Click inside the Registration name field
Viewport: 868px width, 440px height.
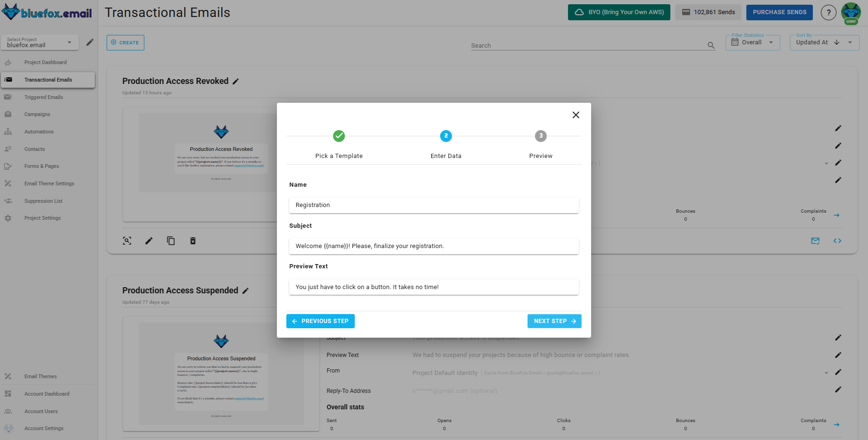(434, 205)
